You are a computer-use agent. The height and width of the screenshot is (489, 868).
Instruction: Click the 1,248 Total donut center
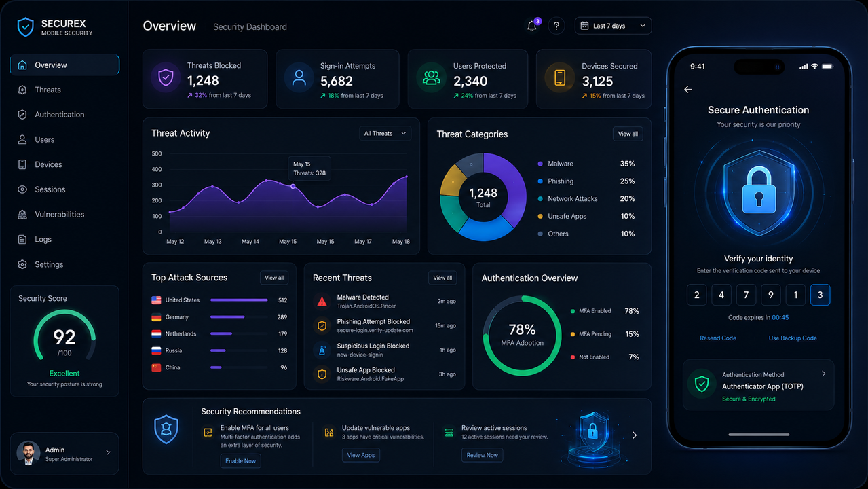click(x=483, y=197)
